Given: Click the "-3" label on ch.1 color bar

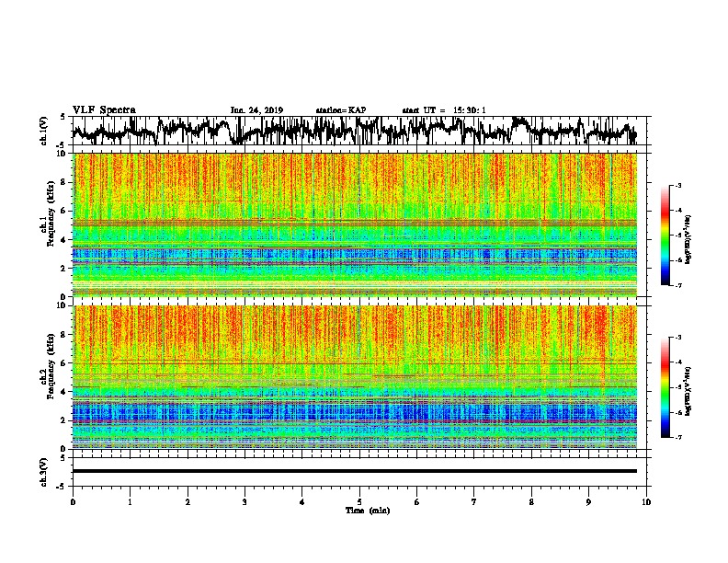Looking at the screenshot, I should pyautogui.click(x=677, y=185).
